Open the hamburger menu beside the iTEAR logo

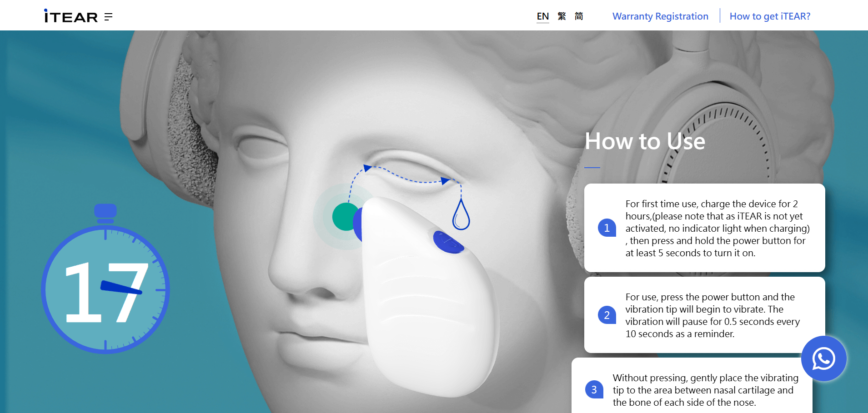[x=108, y=17]
